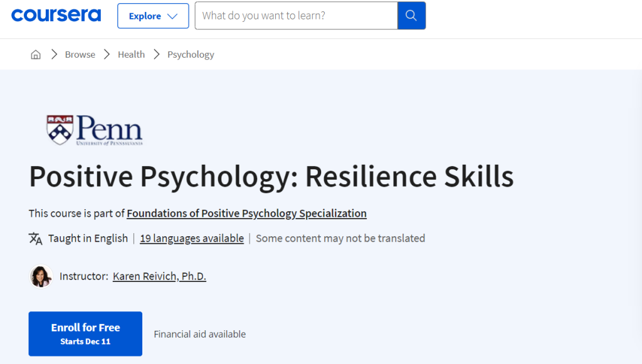Click 'Some content may not be translated' note
Image resolution: width=642 pixels, height=364 pixels.
pos(340,238)
